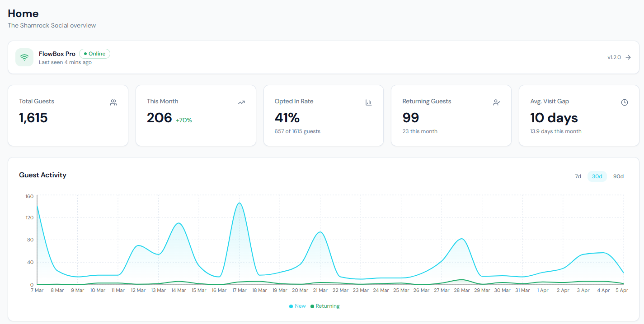Click the v1.2.0 version label
Image resolution: width=644 pixels, height=324 pixels.
(614, 57)
